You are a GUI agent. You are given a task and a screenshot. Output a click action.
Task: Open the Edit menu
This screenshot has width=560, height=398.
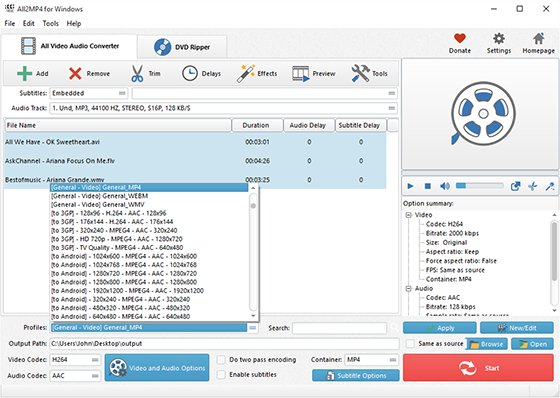point(29,24)
